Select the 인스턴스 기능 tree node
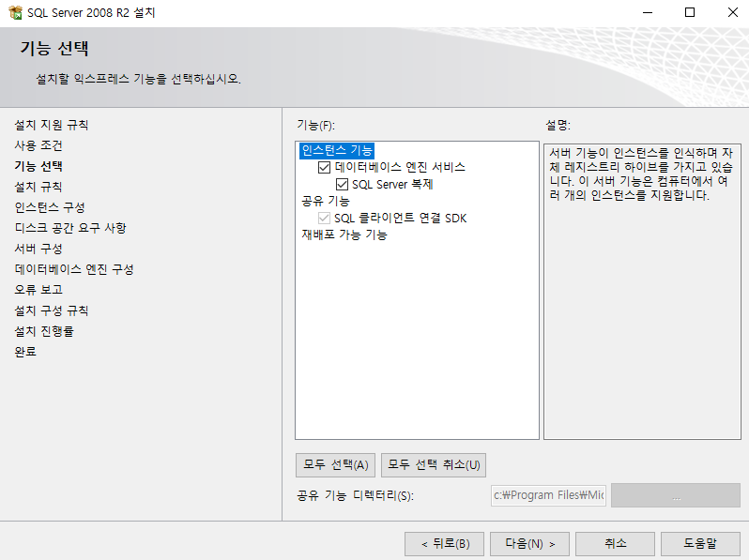749x560 pixels. [337, 150]
